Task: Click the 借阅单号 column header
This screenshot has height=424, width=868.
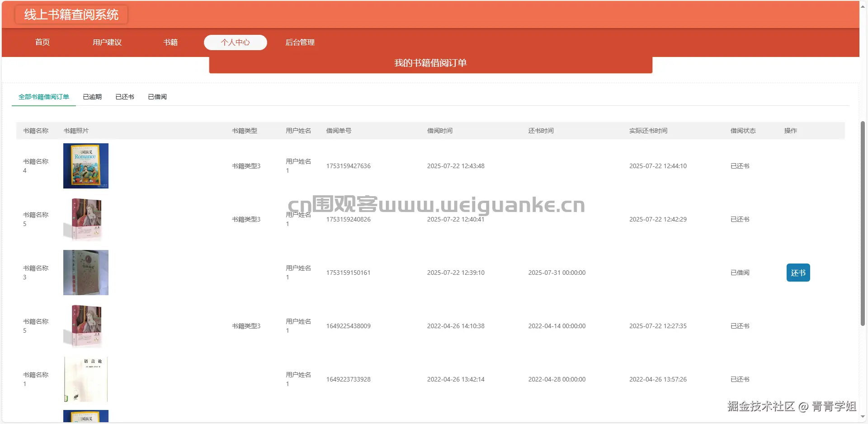Action: pos(339,131)
